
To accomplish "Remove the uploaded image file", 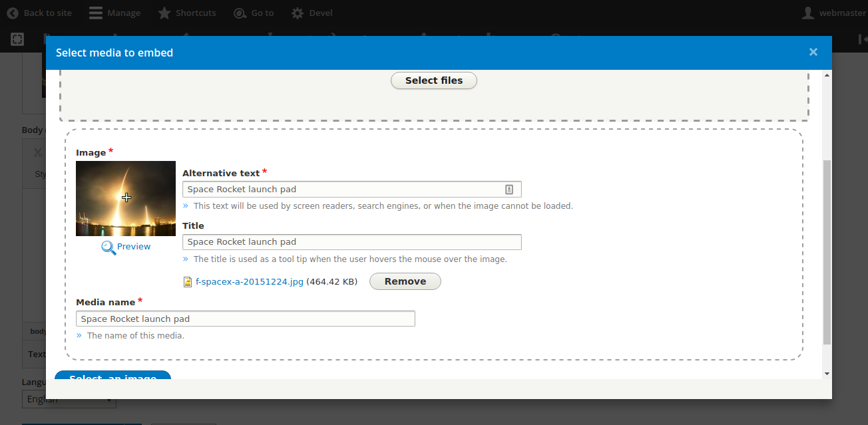I will (x=405, y=281).
